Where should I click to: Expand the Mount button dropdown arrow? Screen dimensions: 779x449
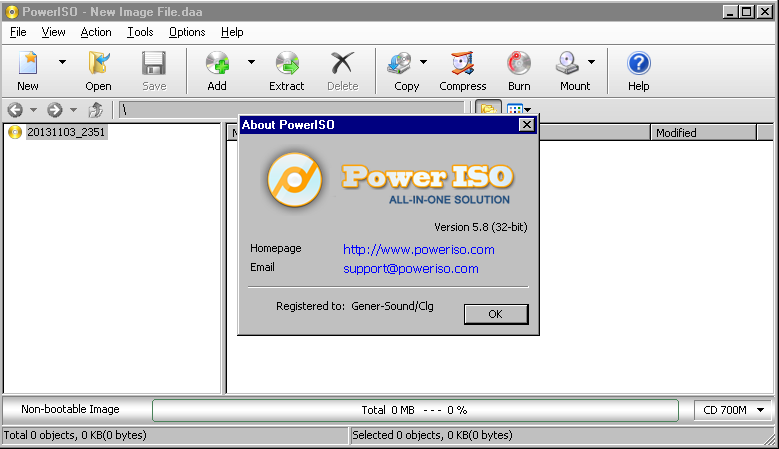click(x=591, y=62)
